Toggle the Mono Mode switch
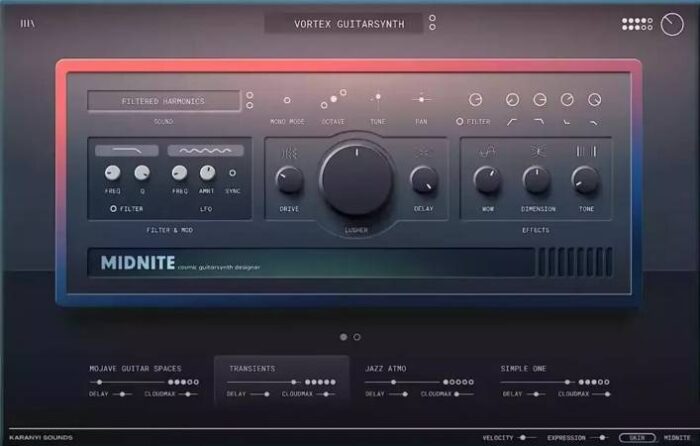Image resolution: width=700 pixels, height=446 pixels. point(287,100)
